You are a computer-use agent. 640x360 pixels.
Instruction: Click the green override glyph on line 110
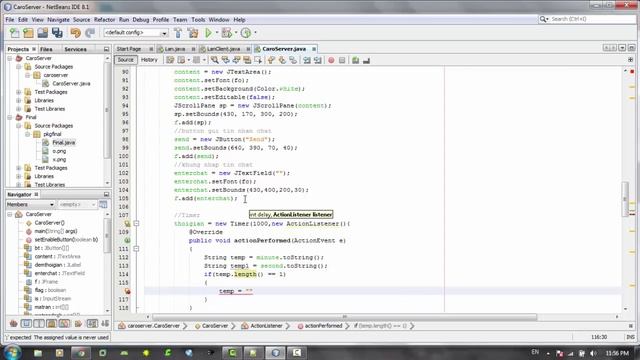[127, 240]
